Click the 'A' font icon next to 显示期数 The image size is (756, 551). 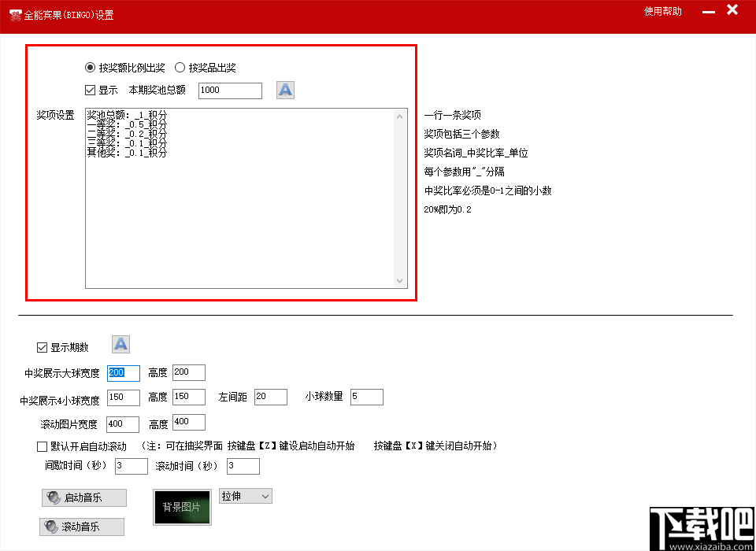120,344
